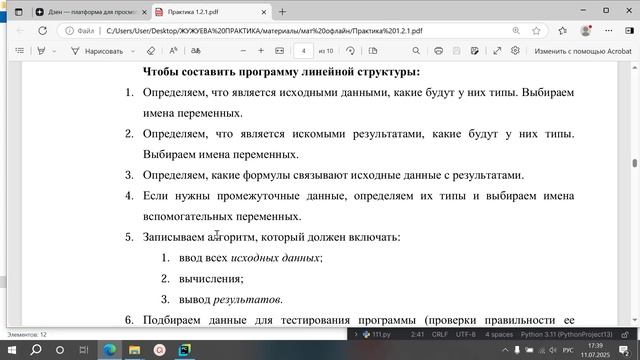The width and height of the screenshot is (640, 360).
Task: Open a new browser tab
Action: pos(282,12)
